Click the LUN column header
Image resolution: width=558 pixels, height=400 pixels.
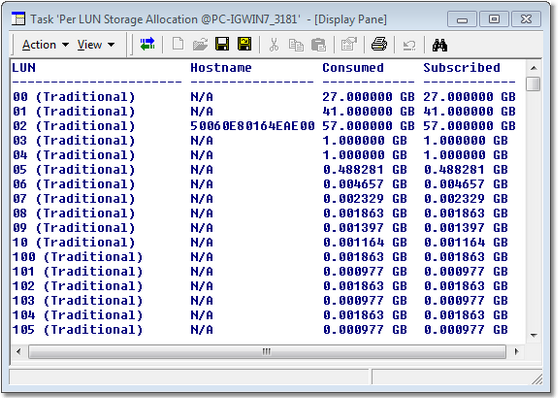[24, 68]
